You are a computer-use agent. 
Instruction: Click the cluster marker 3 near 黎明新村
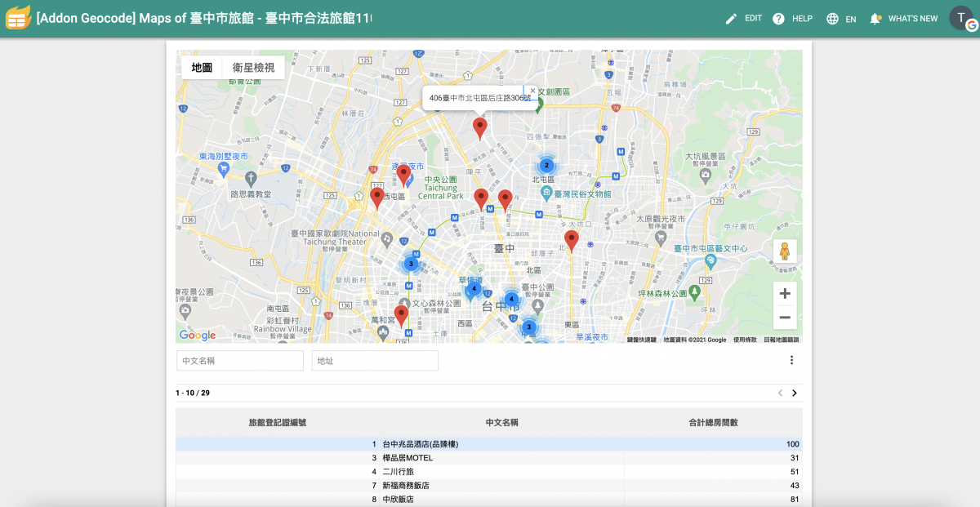(x=411, y=264)
